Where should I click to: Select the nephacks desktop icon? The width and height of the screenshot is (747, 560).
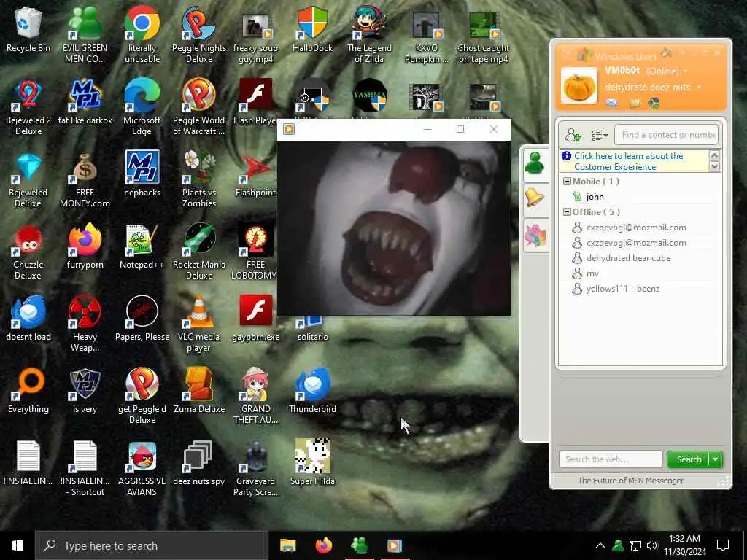click(x=142, y=174)
